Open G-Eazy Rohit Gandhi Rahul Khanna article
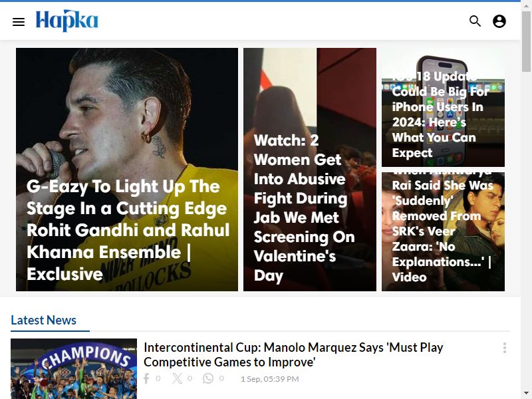532x399 pixels. 128,230
